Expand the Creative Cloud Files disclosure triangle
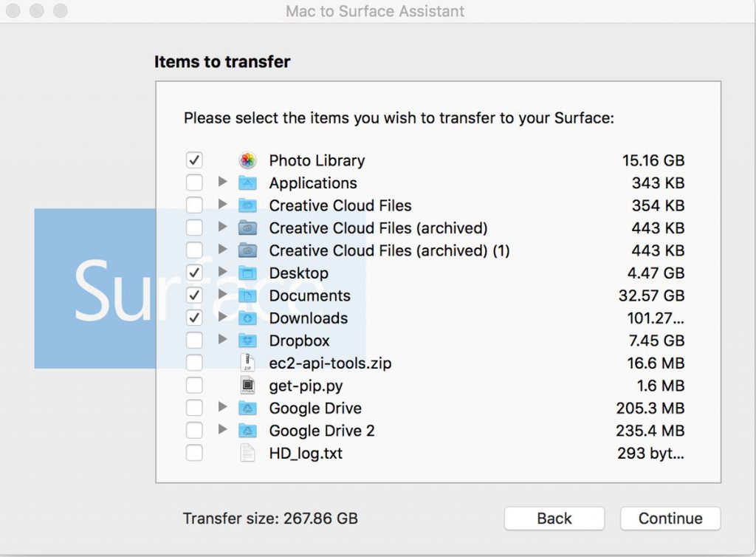This screenshot has height=557, width=756. (x=222, y=204)
